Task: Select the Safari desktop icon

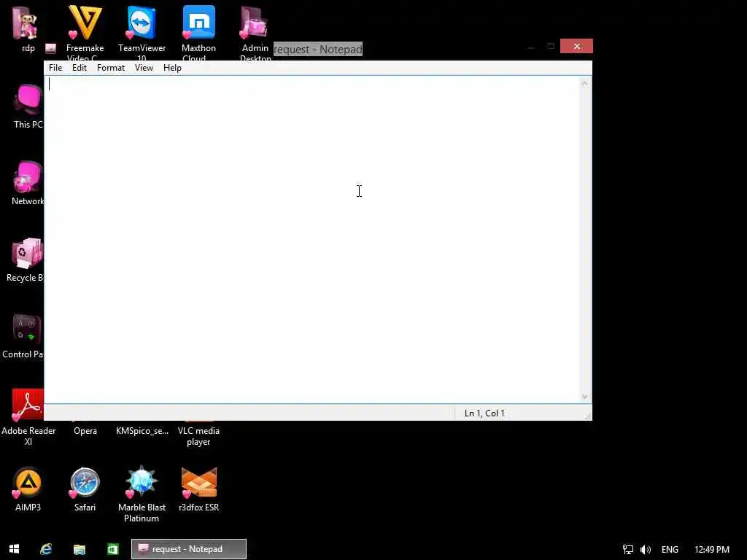Action: [x=85, y=489]
